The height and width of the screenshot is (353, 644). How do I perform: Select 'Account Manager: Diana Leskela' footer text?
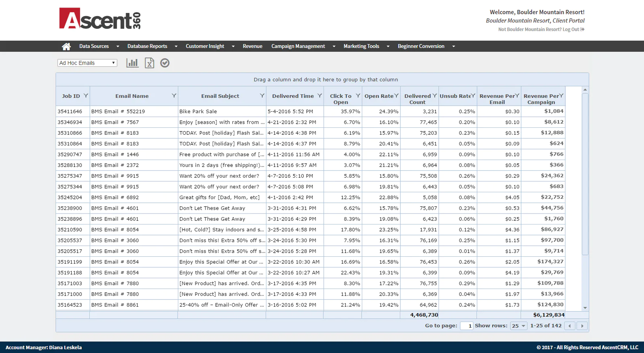tap(43, 347)
